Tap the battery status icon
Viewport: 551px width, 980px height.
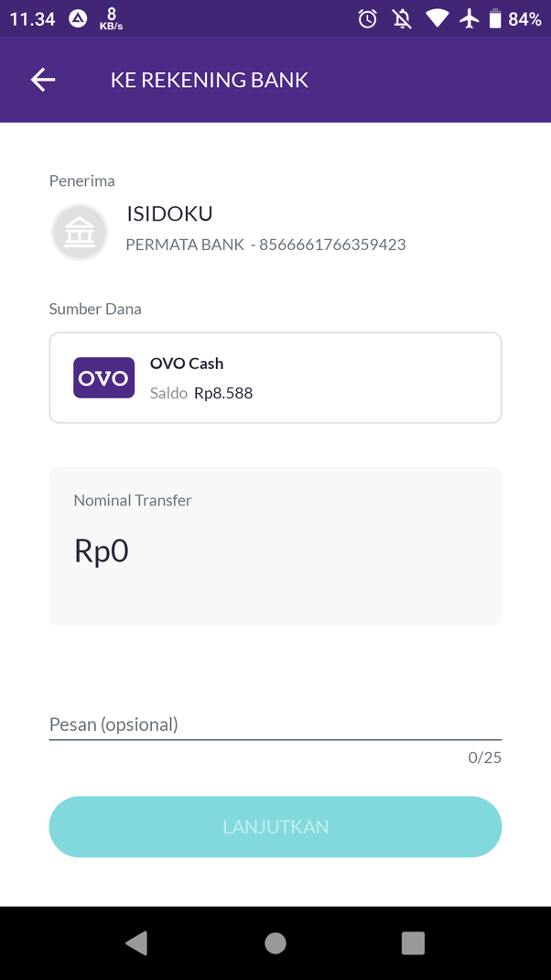(495, 18)
